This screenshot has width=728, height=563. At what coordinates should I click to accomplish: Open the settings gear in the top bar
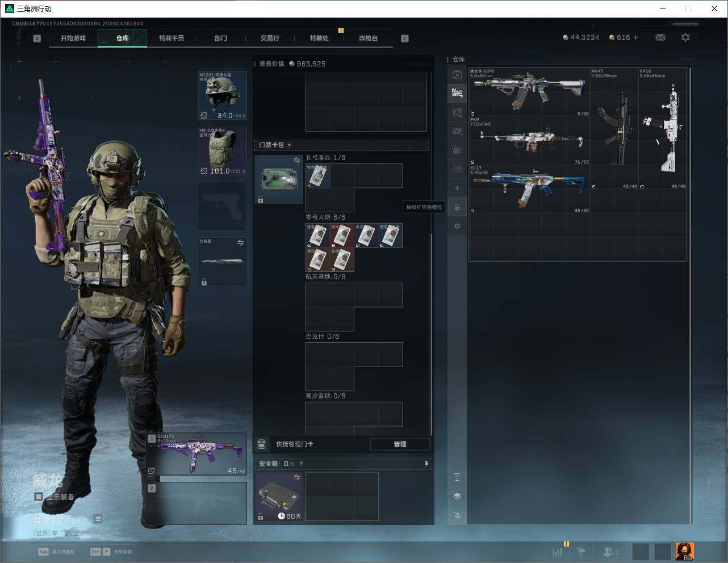[x=685, y=37]
